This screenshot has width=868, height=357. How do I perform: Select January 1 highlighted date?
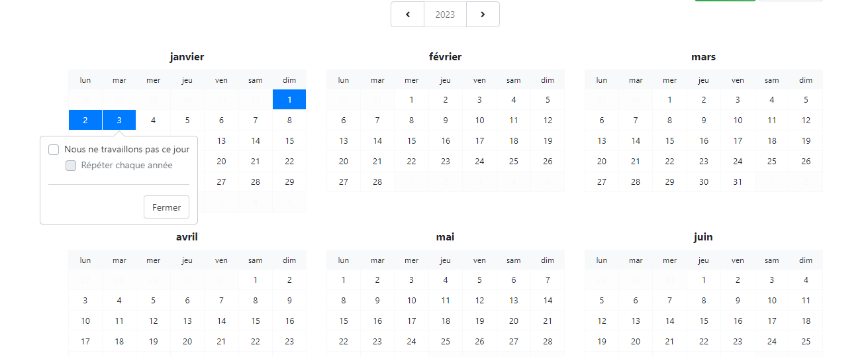[289, 100]
